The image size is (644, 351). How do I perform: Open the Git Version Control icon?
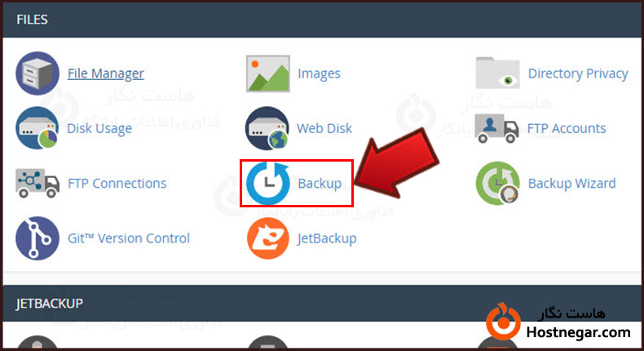tap(37, 238)
